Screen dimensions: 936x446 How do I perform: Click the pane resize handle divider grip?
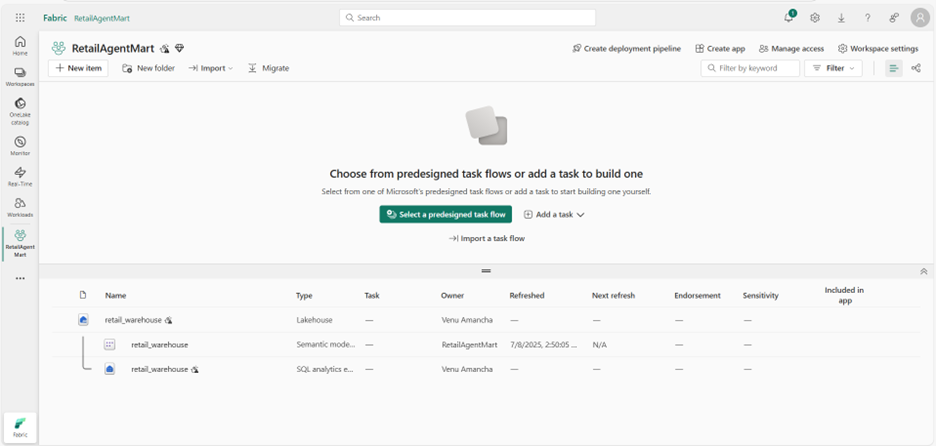487,271
